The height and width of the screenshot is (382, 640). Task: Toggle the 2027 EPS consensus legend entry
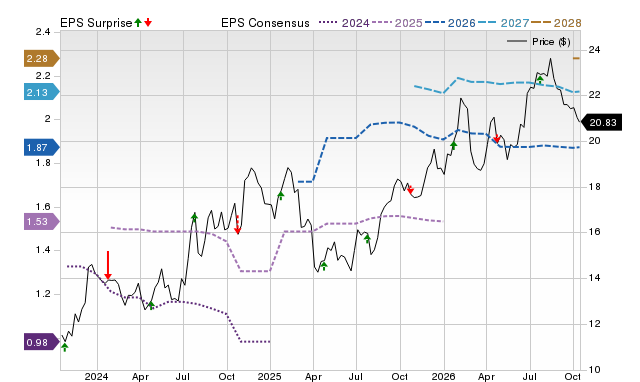(504, 23)
